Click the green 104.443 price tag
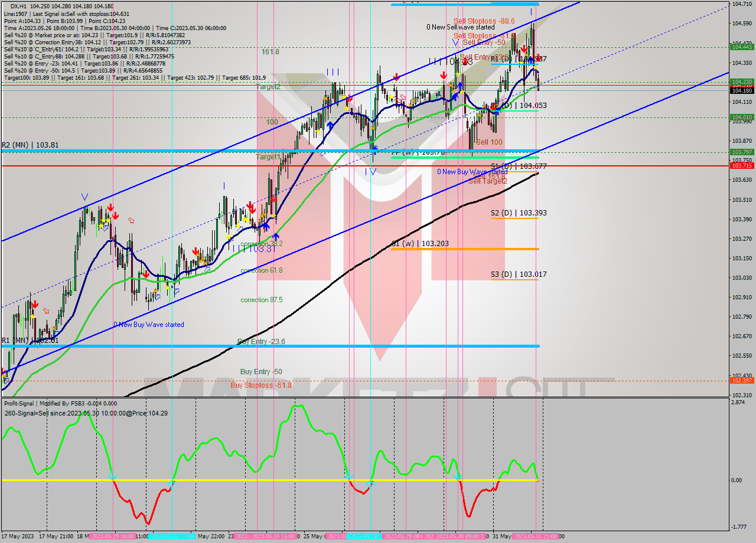 pos(742,47)
